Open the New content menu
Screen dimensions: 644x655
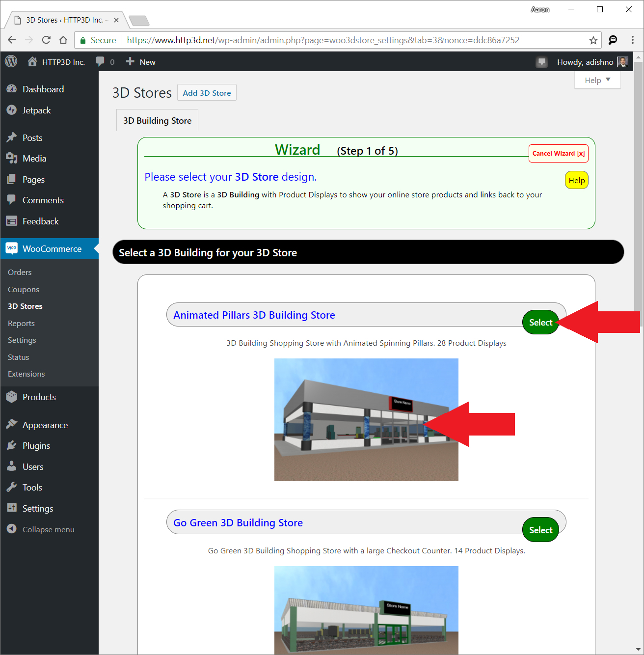click(x=141, y=62)
